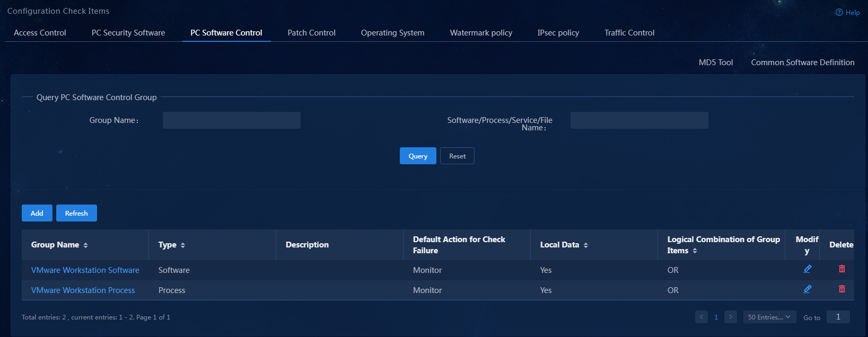Click 'Monitor' in VMware Workstation Software row
Viewport: 868px width, 337px height.
tap(427, 270)
